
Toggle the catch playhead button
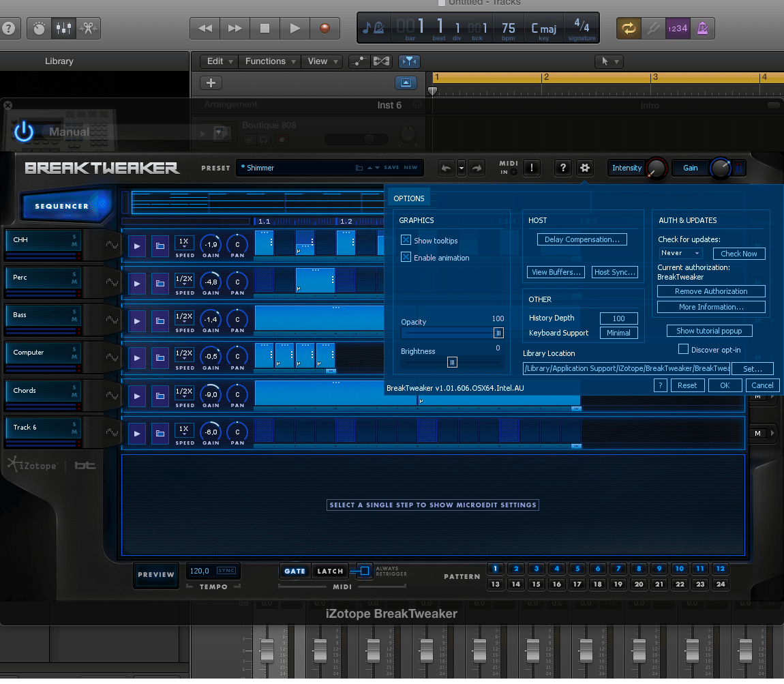click(x=409, y=61)
